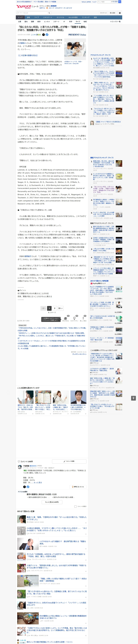138x644 pixels.
Task: Click the 記事に関する報告 report icon link
Action: [x=24, y=321]
